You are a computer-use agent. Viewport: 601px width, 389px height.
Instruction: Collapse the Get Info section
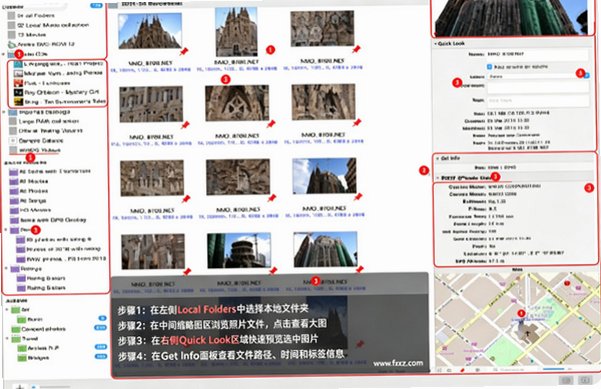pos(437,158)
